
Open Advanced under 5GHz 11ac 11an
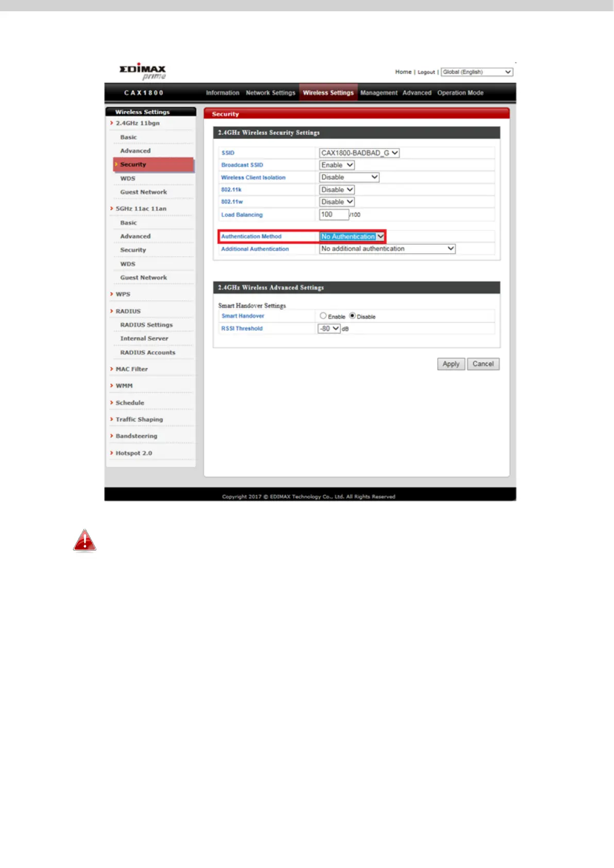136,237
